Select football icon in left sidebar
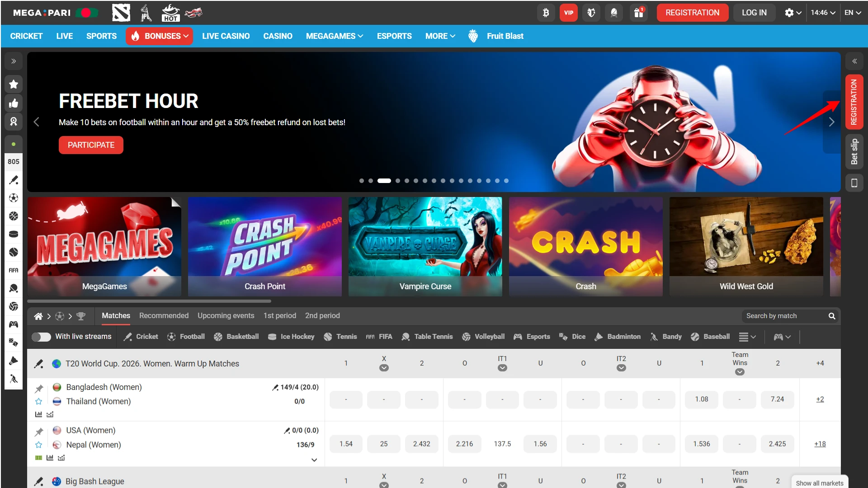The width and height of the screenshot is (868, 488). pos(14,198)
